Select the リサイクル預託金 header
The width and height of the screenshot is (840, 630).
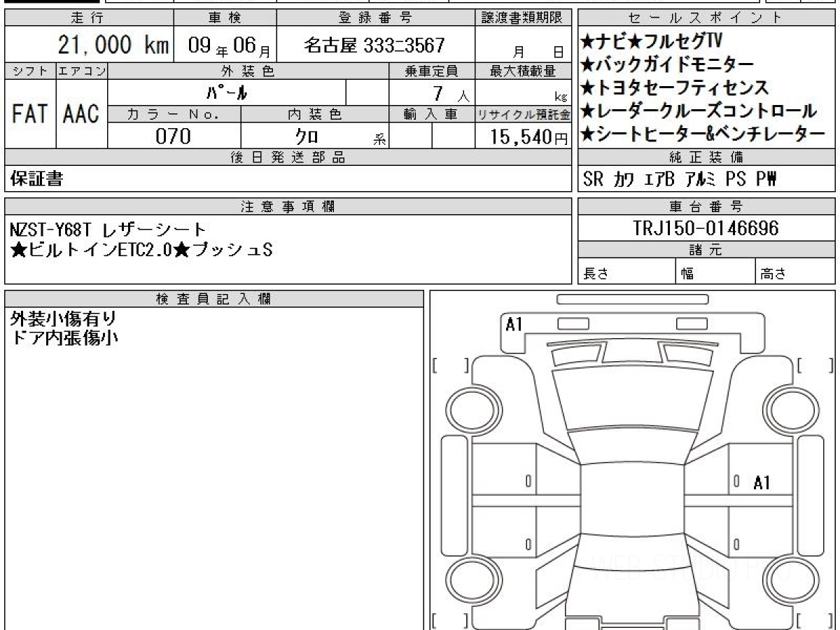(524, 114)
